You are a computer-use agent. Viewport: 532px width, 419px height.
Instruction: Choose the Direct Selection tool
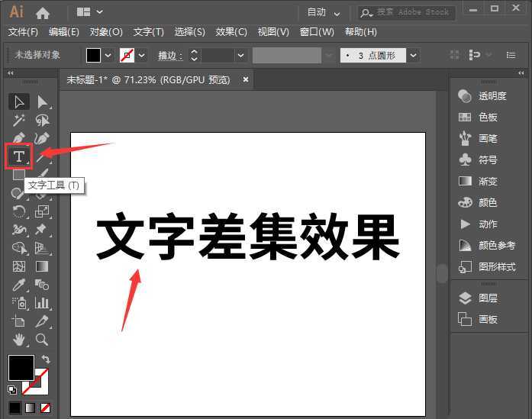(x=43, y=102)
